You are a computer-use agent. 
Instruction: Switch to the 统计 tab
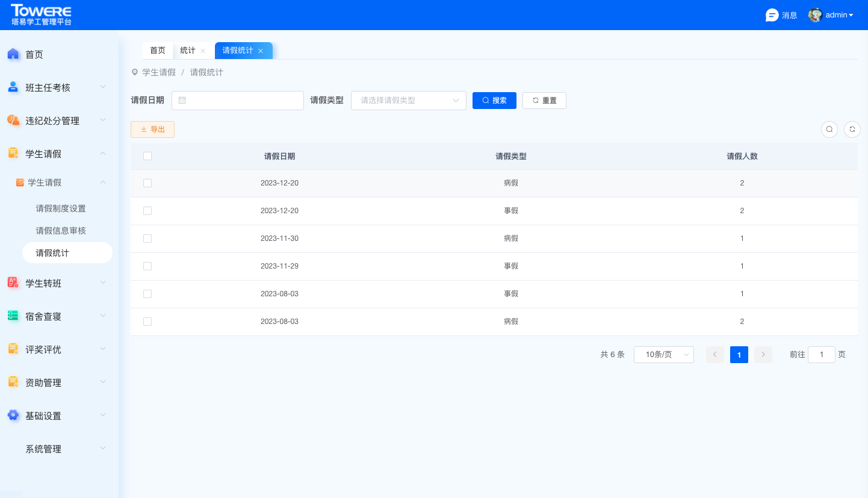[188, 51]
